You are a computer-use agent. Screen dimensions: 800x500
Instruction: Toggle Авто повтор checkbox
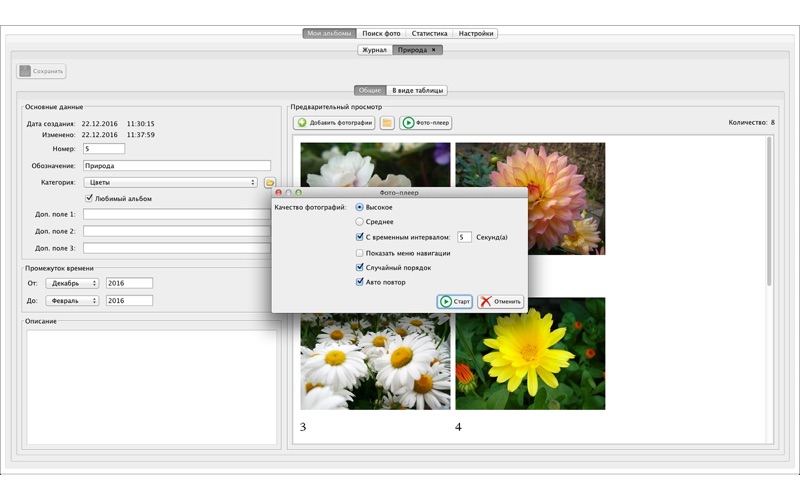tap(359, 282)
